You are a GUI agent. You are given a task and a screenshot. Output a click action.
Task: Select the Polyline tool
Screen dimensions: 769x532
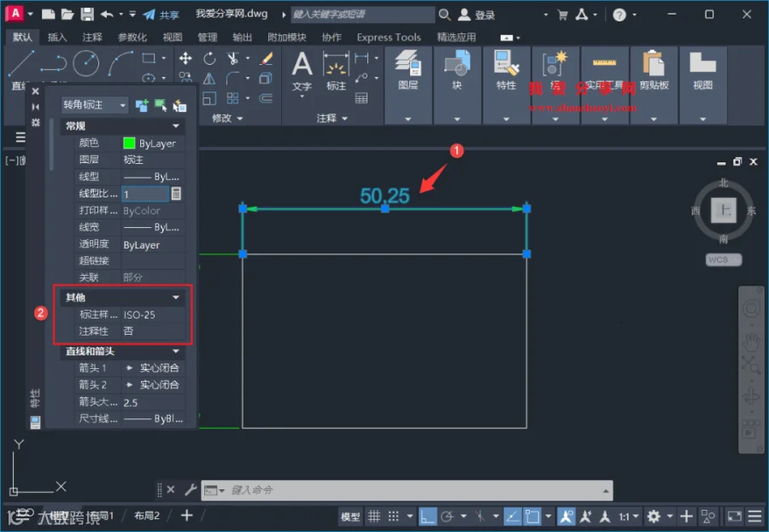point(53,64)
